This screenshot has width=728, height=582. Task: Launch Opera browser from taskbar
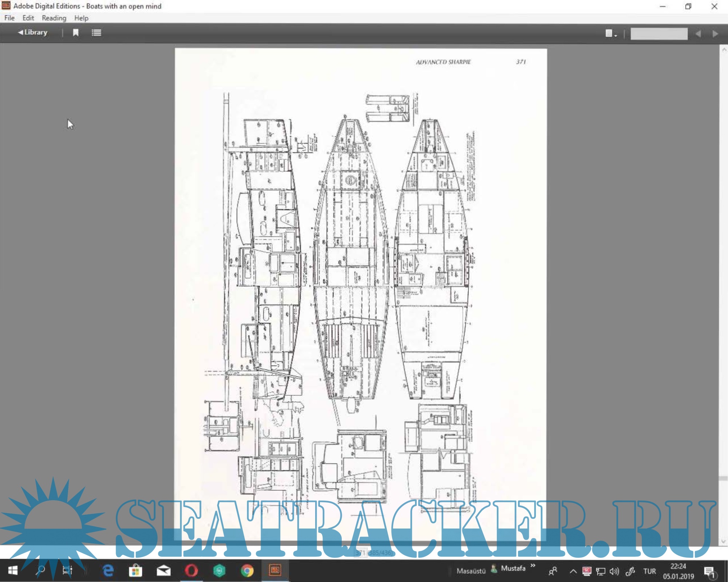[191, 570]
